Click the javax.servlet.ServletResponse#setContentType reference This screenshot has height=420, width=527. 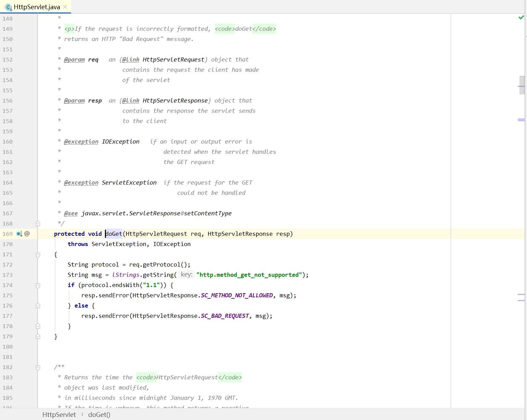(157, 213)
